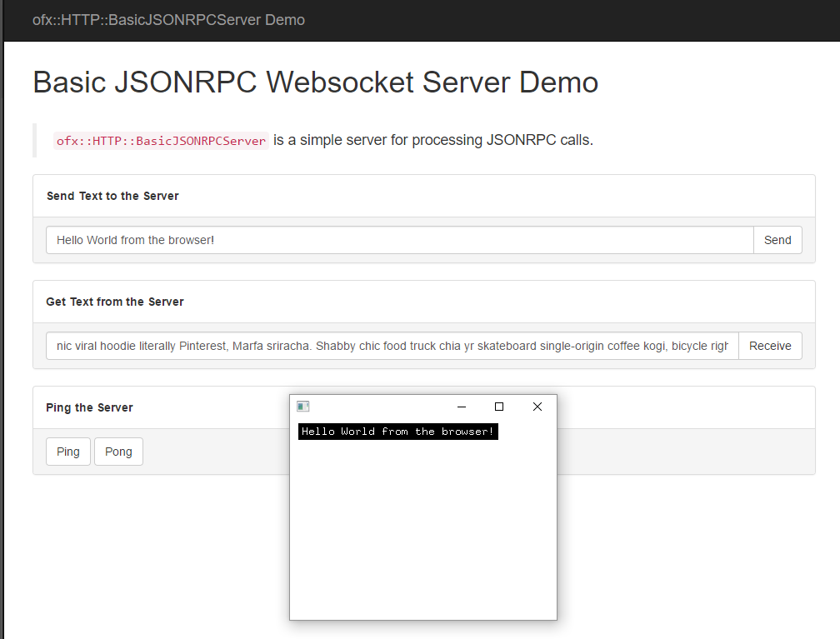Close the small popup window
The width and height of the screenshot is (840, 639).
click(x=537, y=407)
